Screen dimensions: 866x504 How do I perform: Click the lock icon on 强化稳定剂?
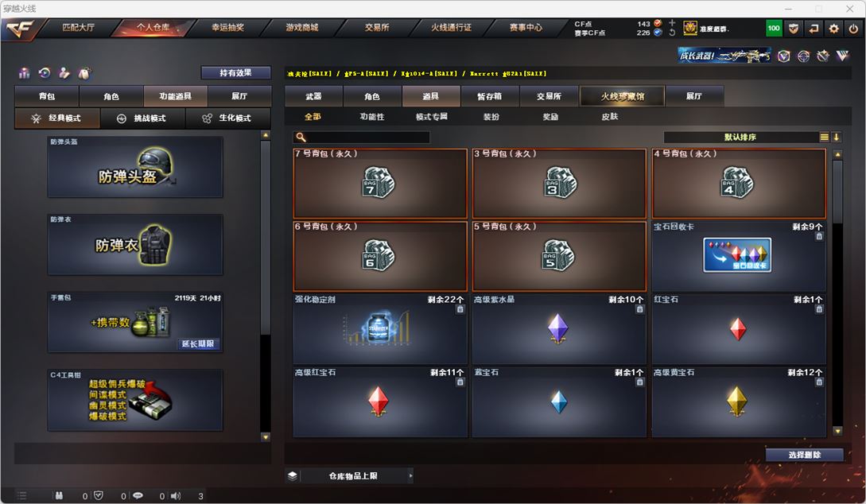tap(460, 310)
